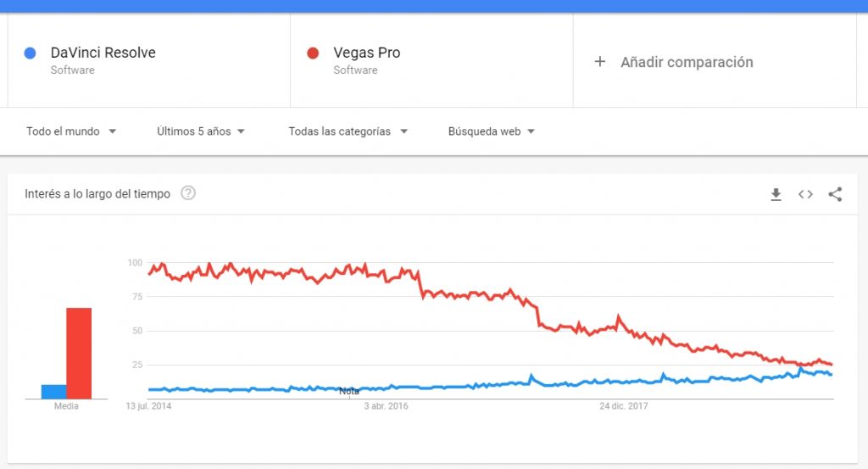The image size is (868, 469).
Task: Share the interest over time chart
Action: [835, 194]
